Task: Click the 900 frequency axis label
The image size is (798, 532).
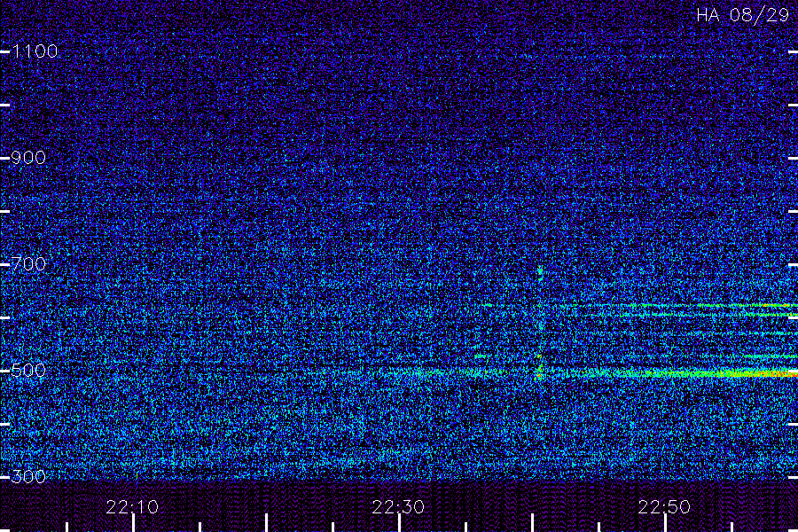Action: [x=28, y=158]
